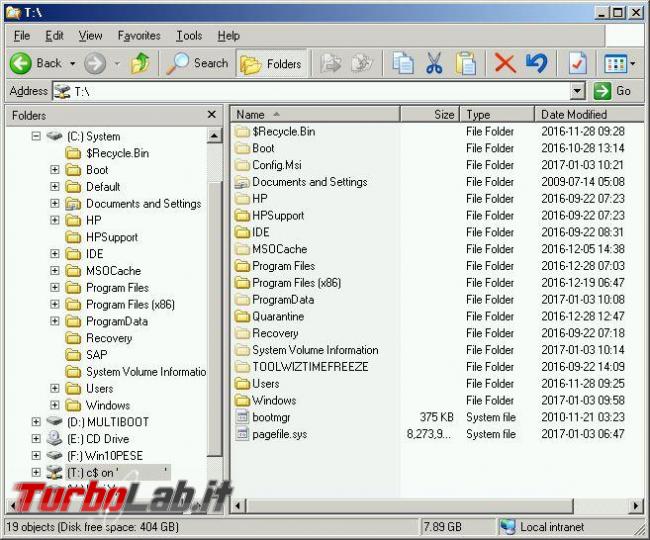Click the Local intranet zone icon
Viewport: 650px width, 540px height.
(x=507, y=527)
